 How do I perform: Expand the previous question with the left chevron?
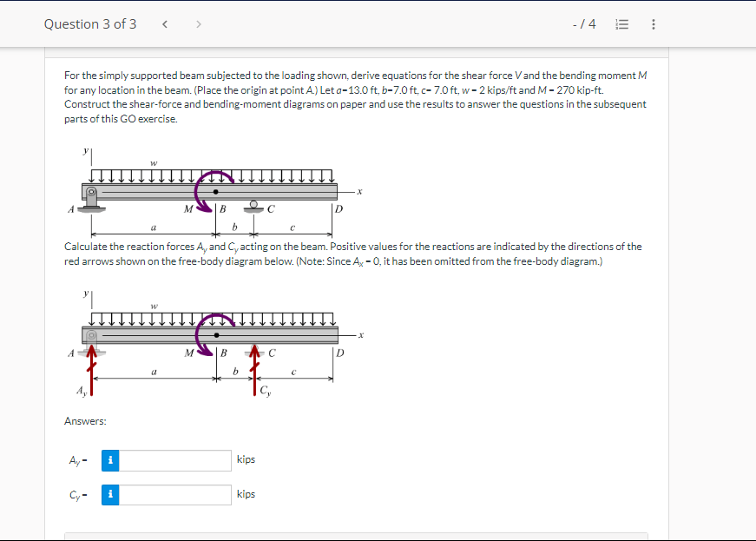[164, 23]
